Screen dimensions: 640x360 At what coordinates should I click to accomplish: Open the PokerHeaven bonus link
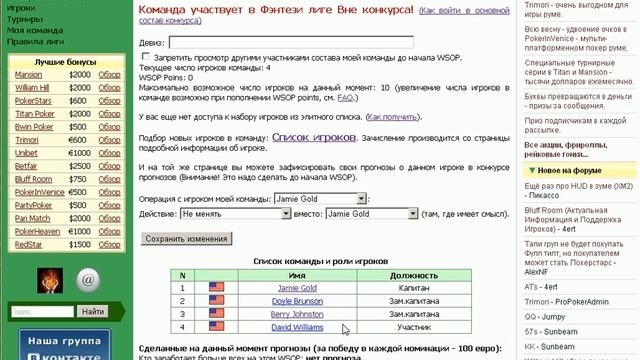tap(37, 231)
